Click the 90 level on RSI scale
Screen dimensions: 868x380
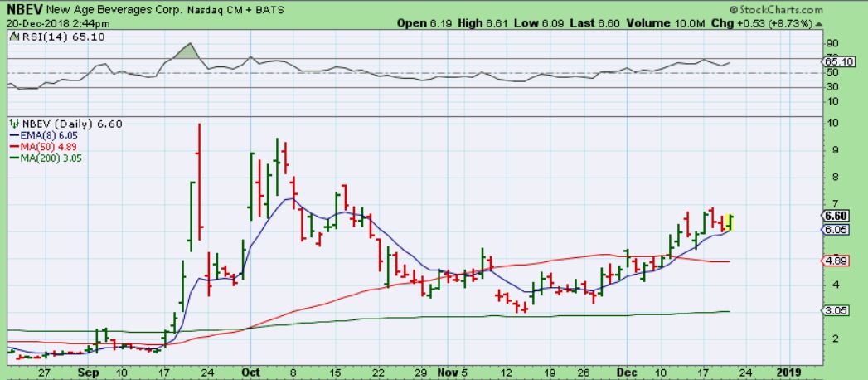coord(832,43)
